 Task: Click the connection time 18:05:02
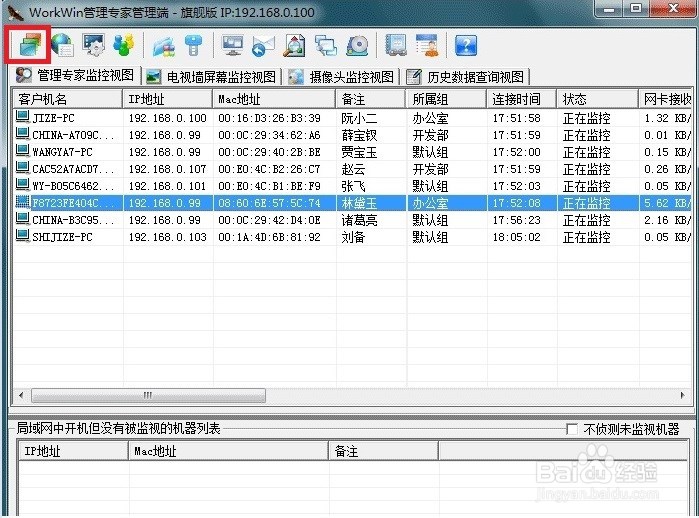516,237
